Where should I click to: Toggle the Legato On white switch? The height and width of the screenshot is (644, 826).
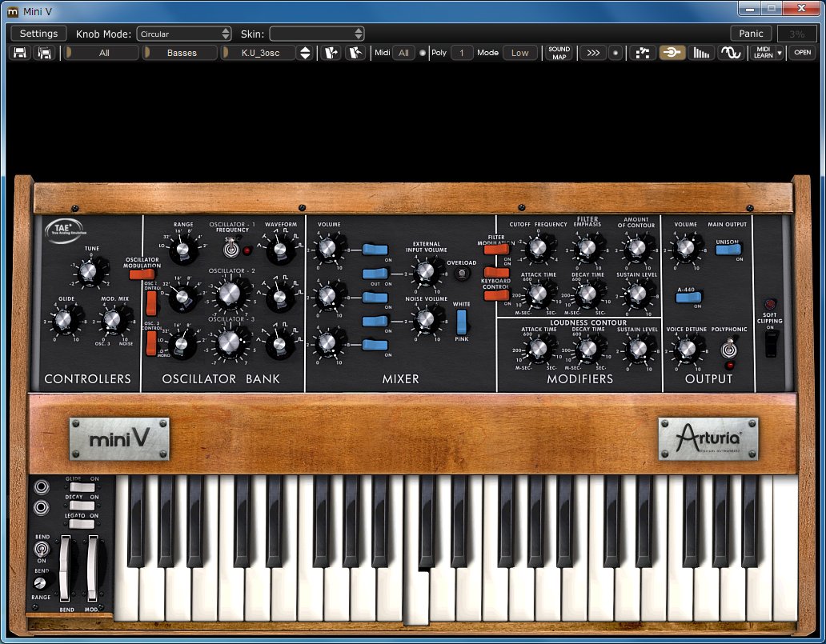(82, 524)
